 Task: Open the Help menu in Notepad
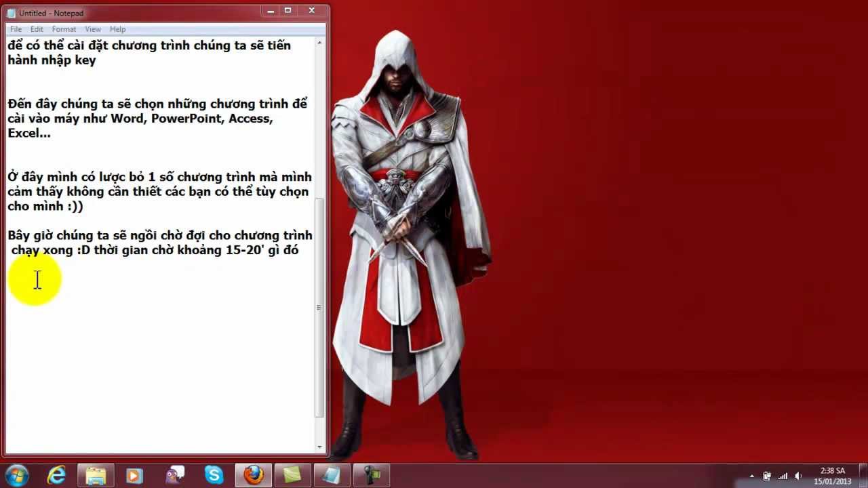click(x=118, y=29)
